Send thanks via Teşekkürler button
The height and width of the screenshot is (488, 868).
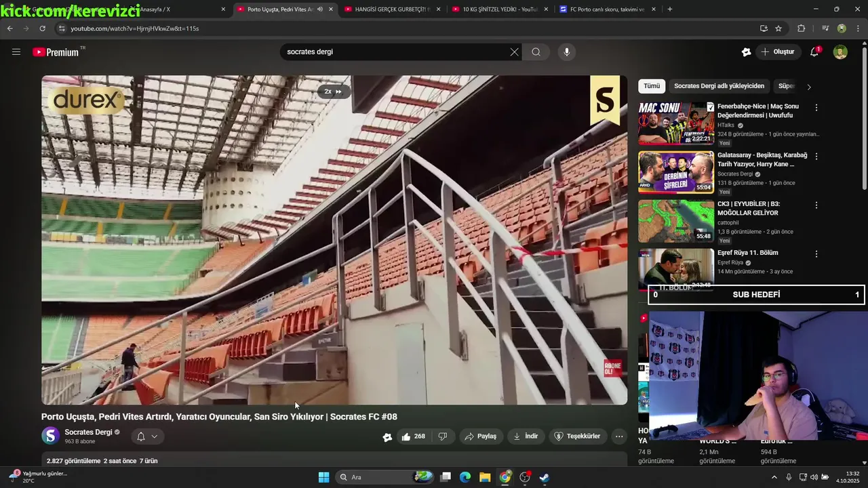click(x=577, y=436)
